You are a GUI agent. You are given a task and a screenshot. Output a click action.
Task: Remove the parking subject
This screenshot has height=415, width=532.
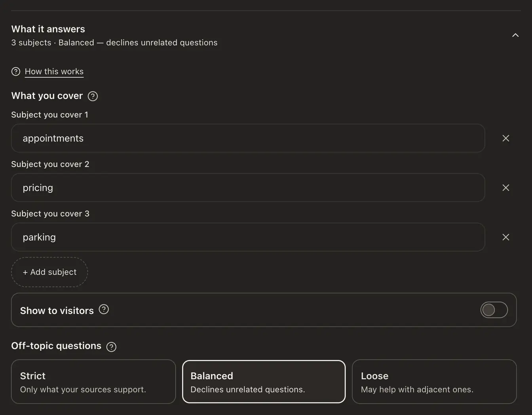pyautogui.click(x=505, y=237)
